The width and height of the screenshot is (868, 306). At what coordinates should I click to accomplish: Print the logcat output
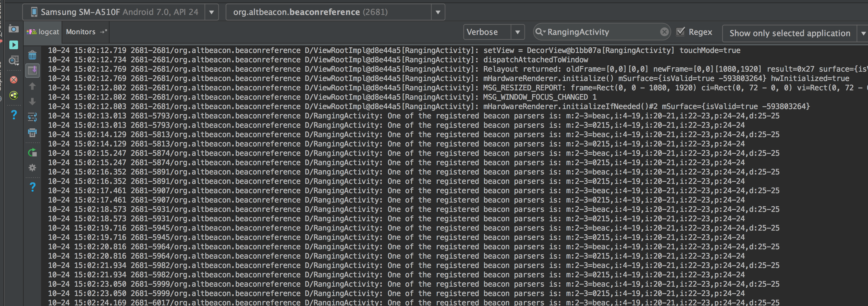click(32, 133)
